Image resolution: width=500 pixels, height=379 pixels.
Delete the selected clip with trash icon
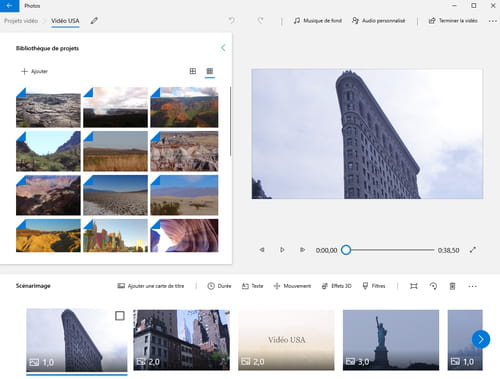coord(452,286)
